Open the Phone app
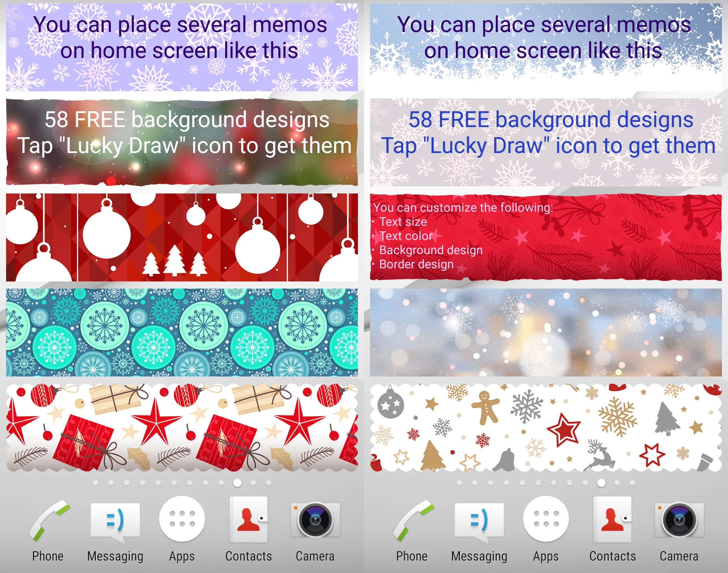The width and height of the screenshot is (728, 573). pos(37,529)
